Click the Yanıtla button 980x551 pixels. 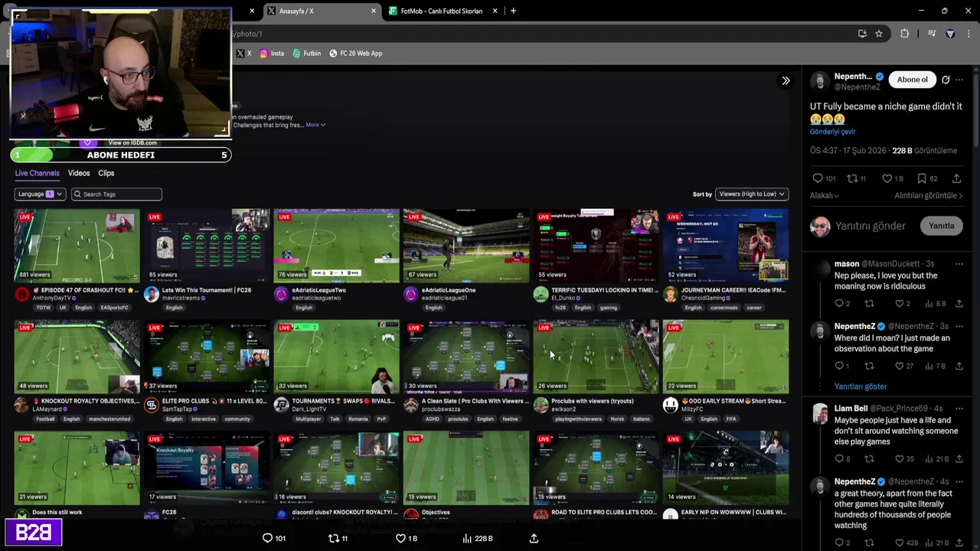point(941,226)
